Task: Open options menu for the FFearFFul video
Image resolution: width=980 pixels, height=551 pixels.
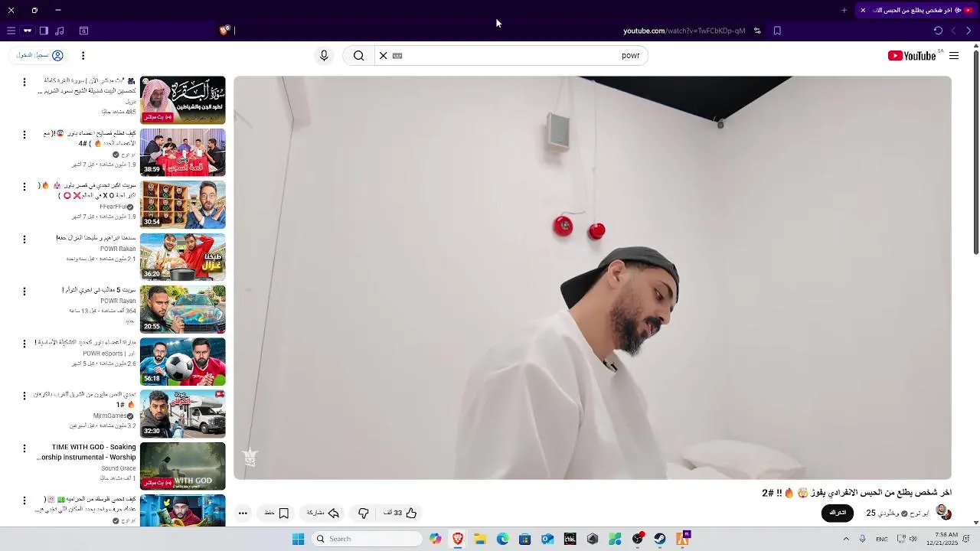Action: click(x=24, y=187)
